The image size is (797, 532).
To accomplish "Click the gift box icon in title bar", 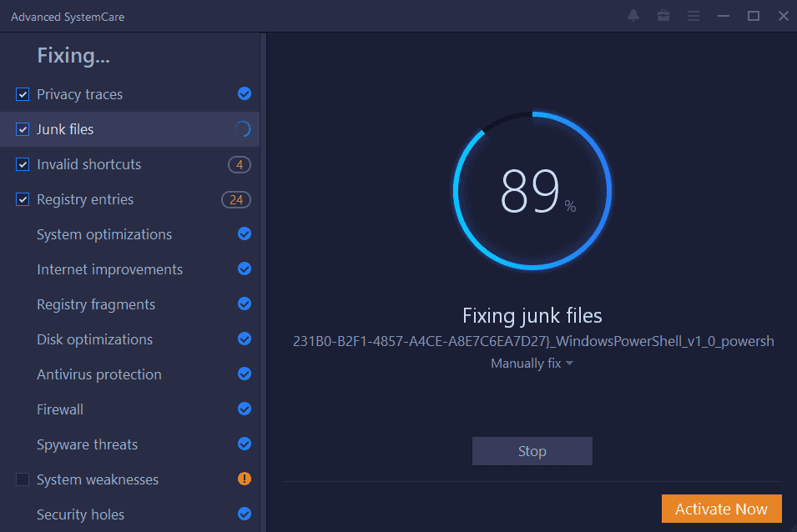I will click(663, 16).
